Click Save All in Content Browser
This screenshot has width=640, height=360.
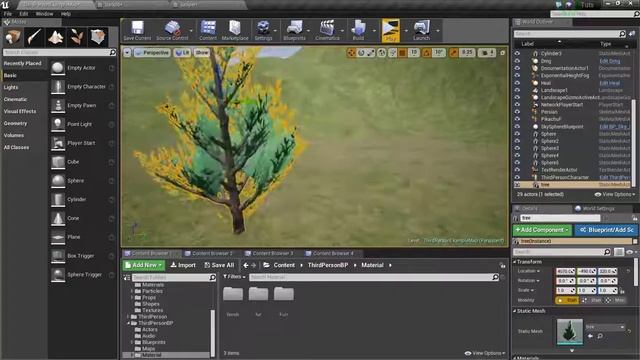[219, 265]
